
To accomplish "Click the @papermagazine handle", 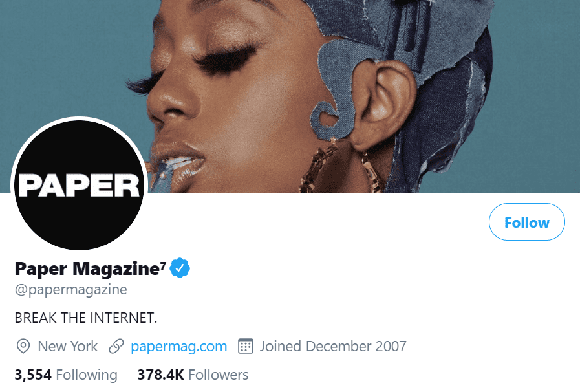I will [71, 289].
